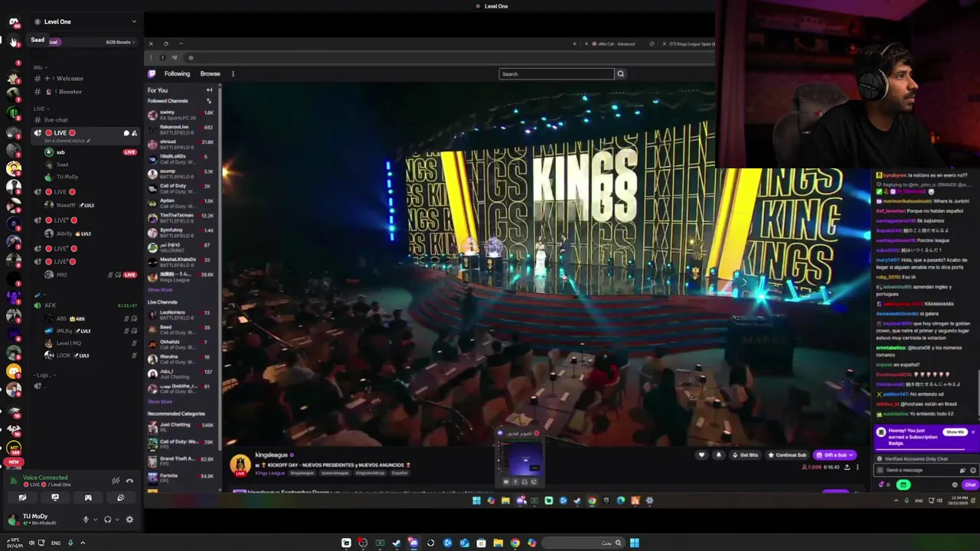Open the TimTheTatman followed channel
The height and width of the screenshot is (551, 980).
(x=181, y=217)
